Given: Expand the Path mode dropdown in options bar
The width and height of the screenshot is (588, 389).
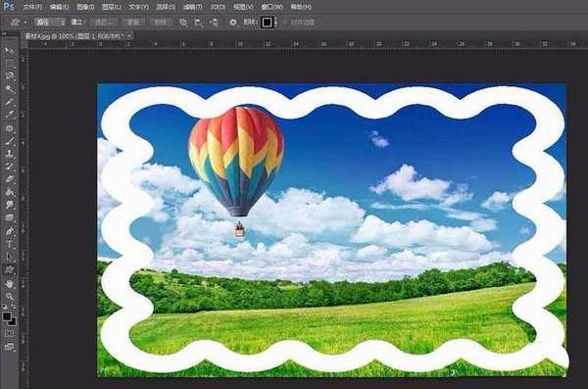Looking at the screenshot, I should click(x=50, y=23).
